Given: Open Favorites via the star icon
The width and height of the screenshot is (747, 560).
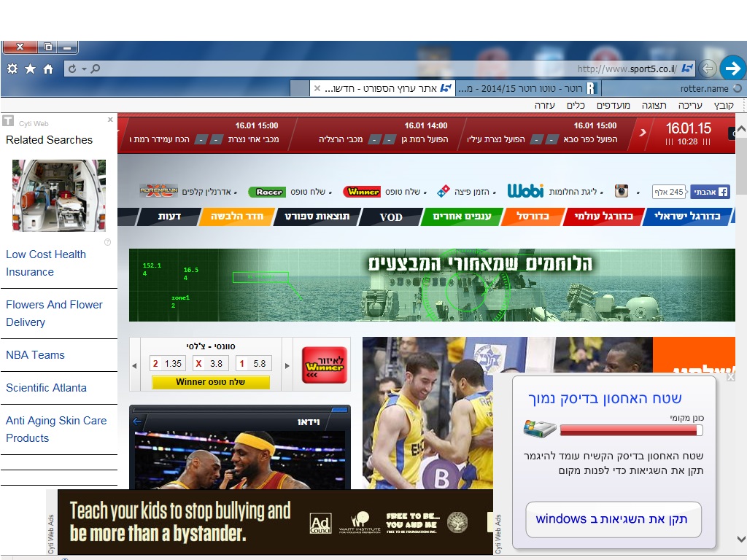Looking at the screenshot, I should [x=30, y=69].
